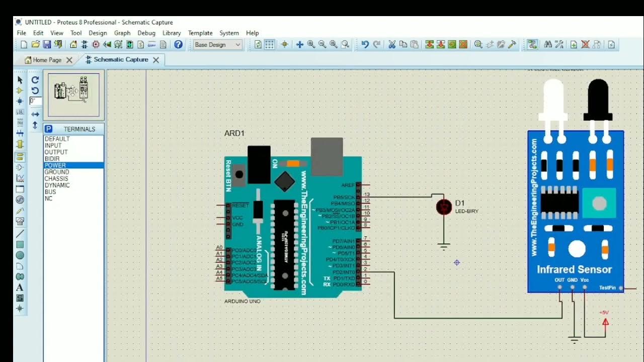Image resolution: width=644 pixels, height=362 pixels.
Task: Close the Schematic Capture tab
Action: pos(156,60)
